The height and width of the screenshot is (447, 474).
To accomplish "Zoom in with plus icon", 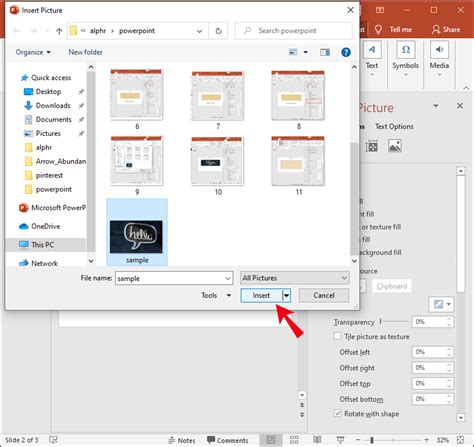I will [x=426, y=440].
